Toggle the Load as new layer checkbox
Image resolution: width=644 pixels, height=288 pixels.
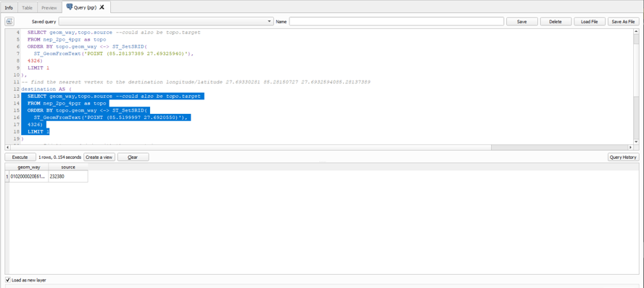[8, 280]
